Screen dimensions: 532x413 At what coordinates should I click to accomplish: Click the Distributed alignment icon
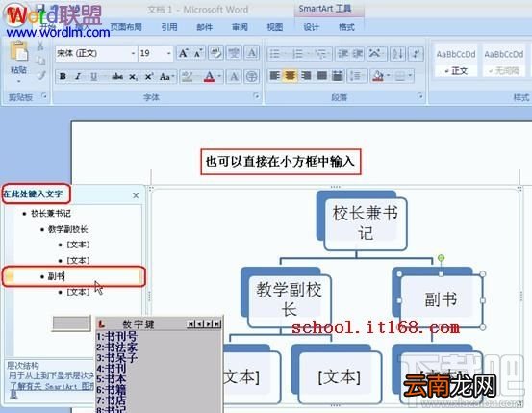coord(338,76)
